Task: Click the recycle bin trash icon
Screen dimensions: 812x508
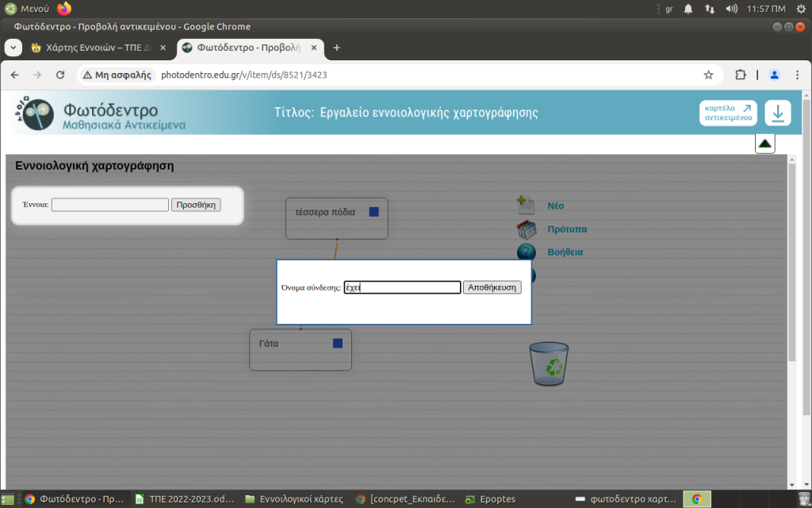Action: point(549,364)
